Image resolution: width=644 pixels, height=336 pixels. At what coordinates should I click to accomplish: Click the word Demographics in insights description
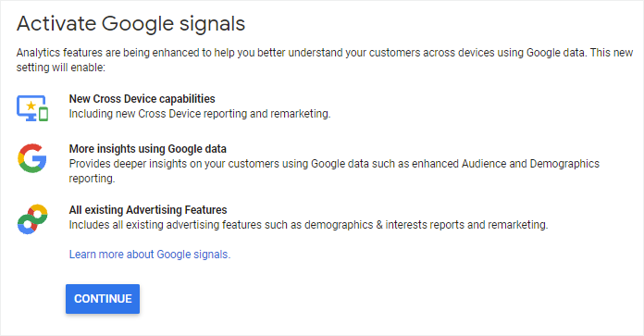click(564, 164)
